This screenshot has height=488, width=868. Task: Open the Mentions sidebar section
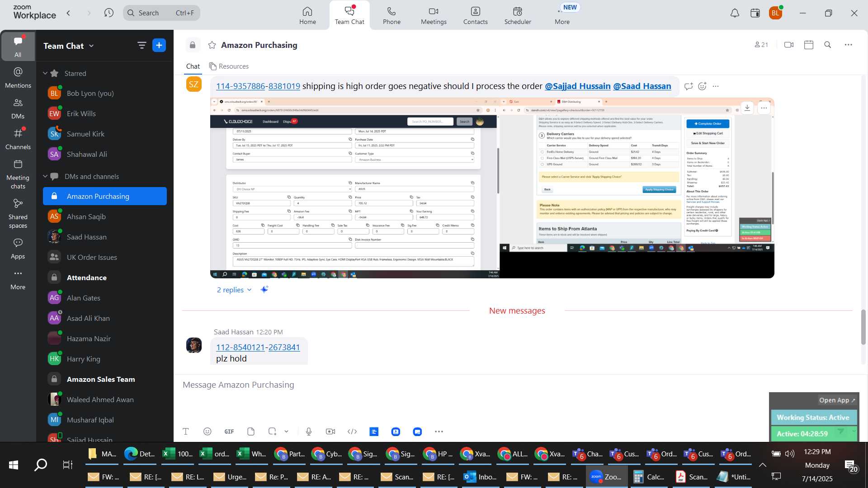click(x=18, y=78)
